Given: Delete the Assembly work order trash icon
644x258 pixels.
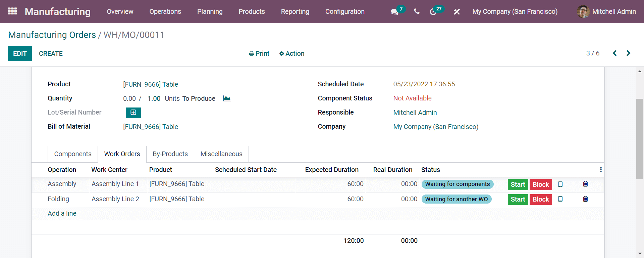Looking at the screenshot, I should point(585,184).
